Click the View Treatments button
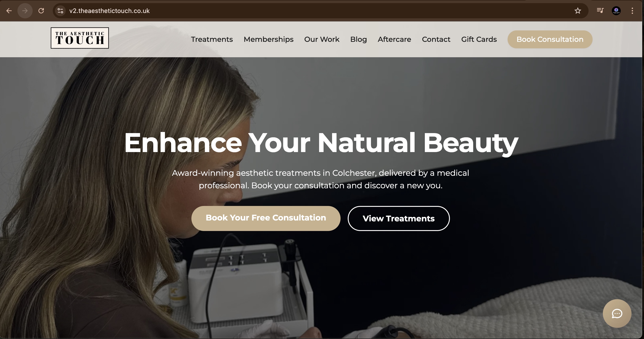This screenshot has width=644, height=339. (398, 218)
